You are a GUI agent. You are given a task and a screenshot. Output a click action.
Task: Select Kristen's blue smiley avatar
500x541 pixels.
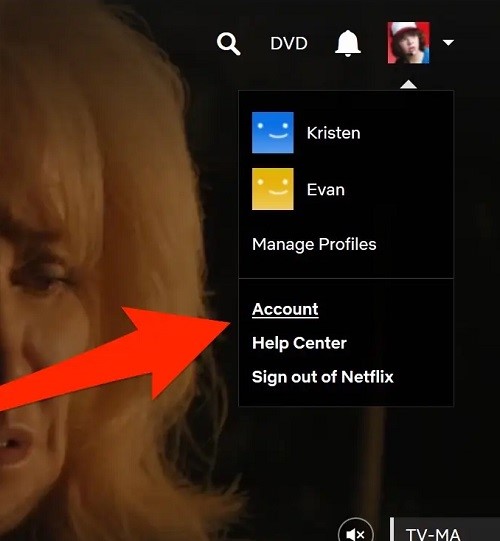(273, 132)
